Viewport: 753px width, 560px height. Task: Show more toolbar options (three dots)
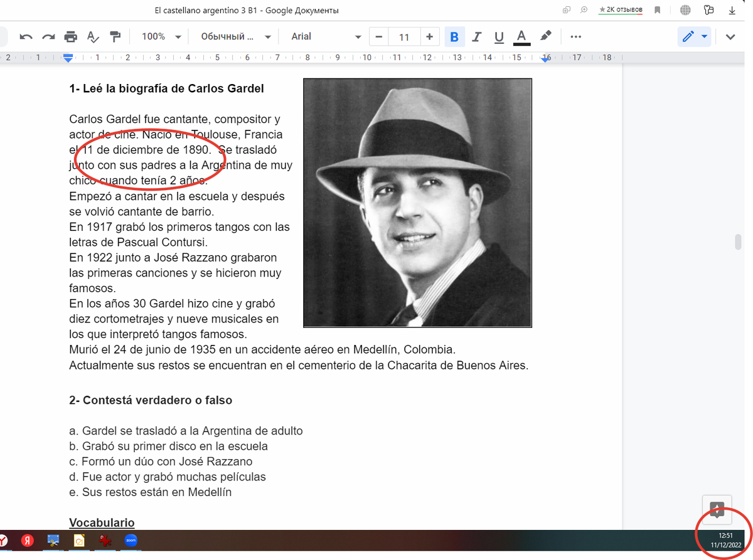pos(576,36)
